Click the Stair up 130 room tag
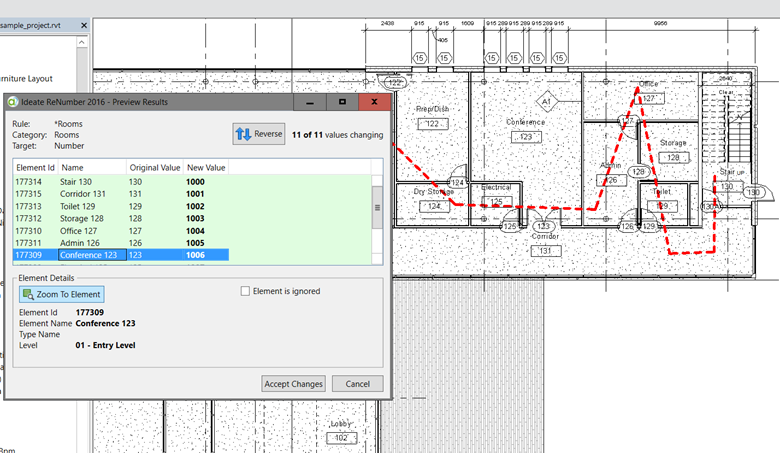 click(x=727, y=186)
